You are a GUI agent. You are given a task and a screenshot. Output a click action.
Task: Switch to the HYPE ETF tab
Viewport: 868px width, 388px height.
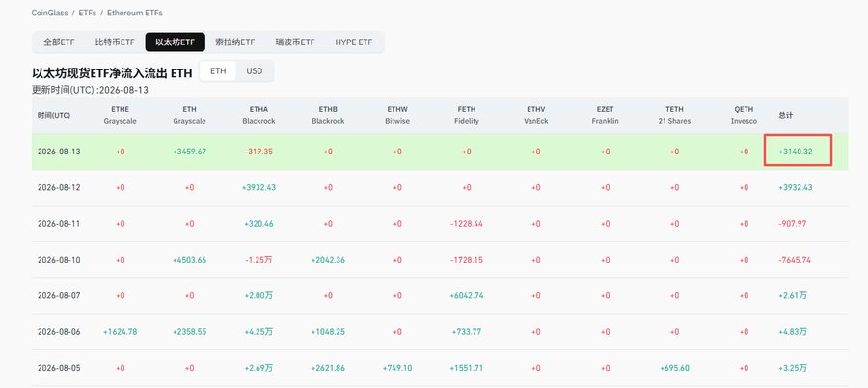click(x=354, y=42)
